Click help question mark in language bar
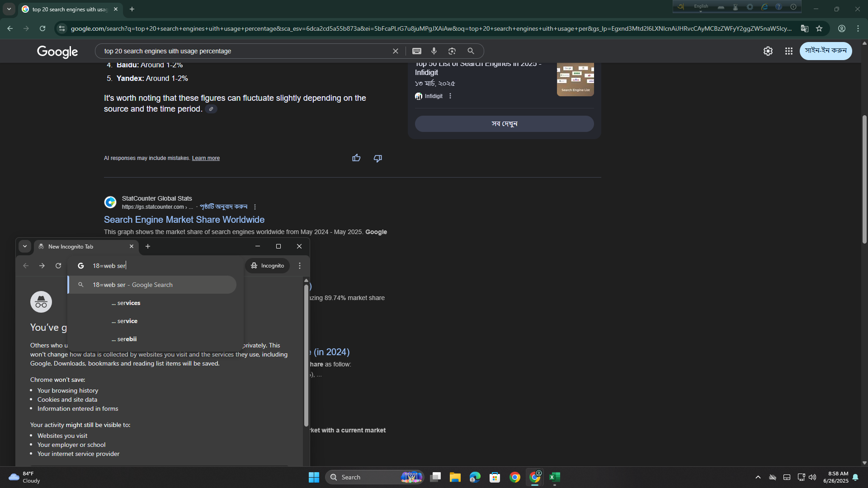868x488 pixels. (x=778, y=7)
